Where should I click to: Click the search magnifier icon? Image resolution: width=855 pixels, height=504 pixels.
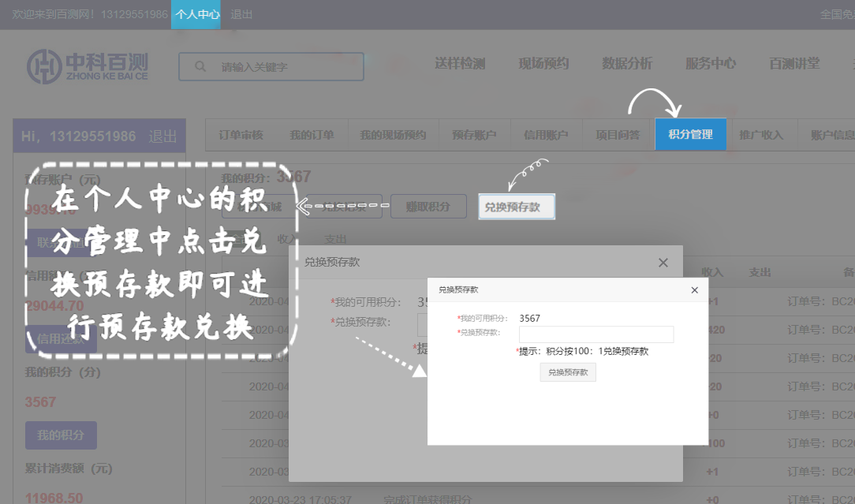pyautogui.click(x=200, y=67)
